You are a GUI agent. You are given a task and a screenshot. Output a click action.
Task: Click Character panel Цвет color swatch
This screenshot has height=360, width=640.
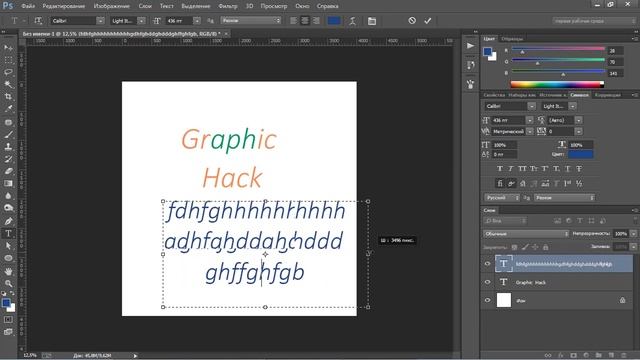580,154
